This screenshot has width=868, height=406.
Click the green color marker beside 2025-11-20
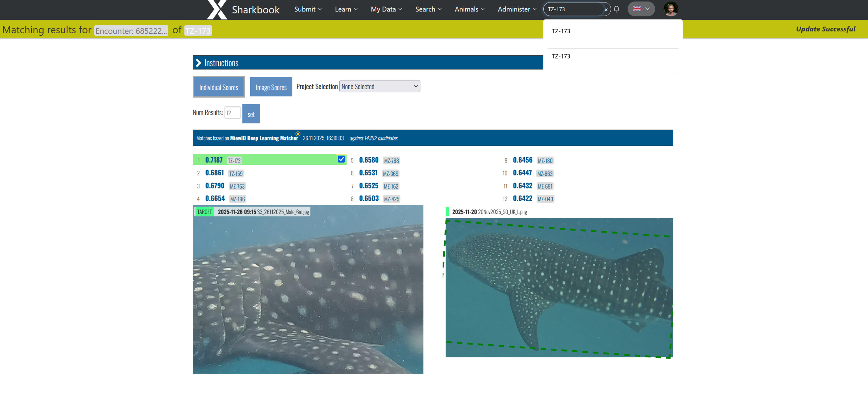point(447,212)
